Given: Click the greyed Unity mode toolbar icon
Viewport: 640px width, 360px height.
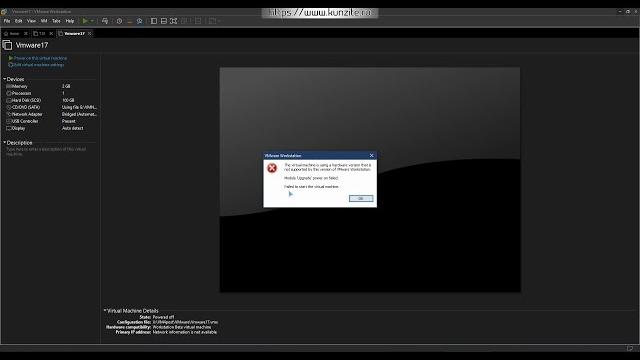Looking at the screenshot, I should pos(184,21).
